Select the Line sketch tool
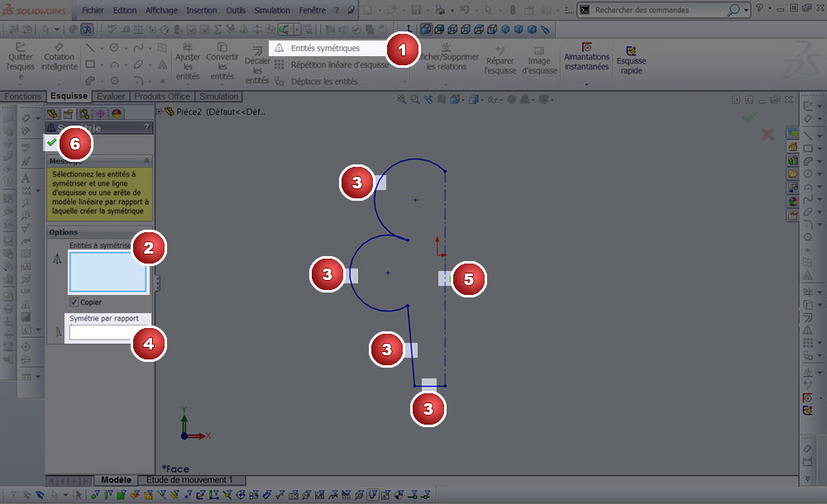The height and width of the screenshot is (504, 827). pos(90,48)
